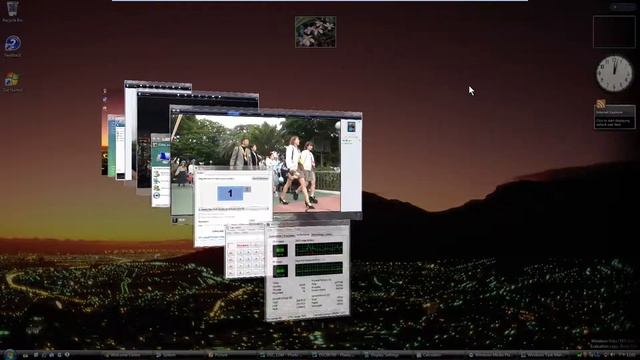This screenshot has height=360, width=640.
Task: Select the Task Manager window in Flip 3D
Action: tap(308, 271)
